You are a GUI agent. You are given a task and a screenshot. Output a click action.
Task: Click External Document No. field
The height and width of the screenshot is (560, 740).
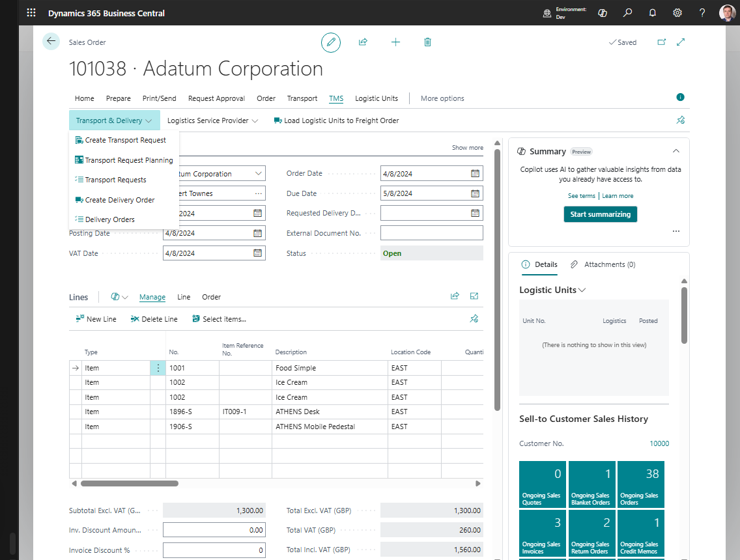pos(431,233)
